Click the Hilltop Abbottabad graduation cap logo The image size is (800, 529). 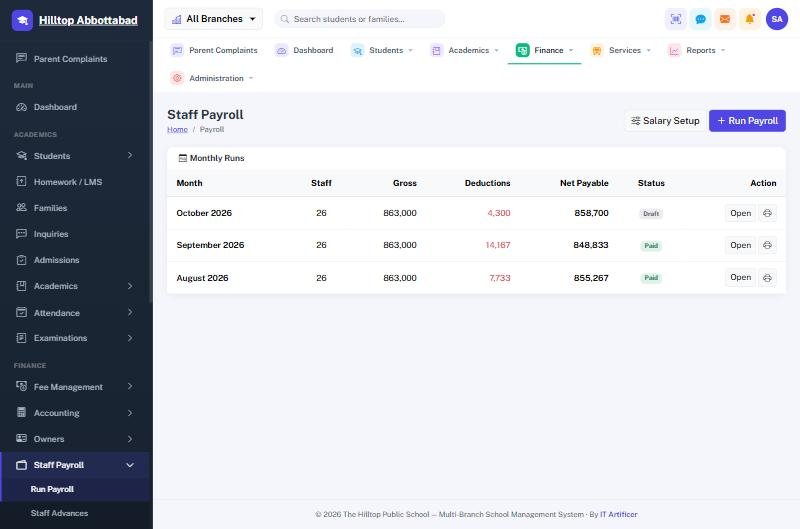click(22, 20)
